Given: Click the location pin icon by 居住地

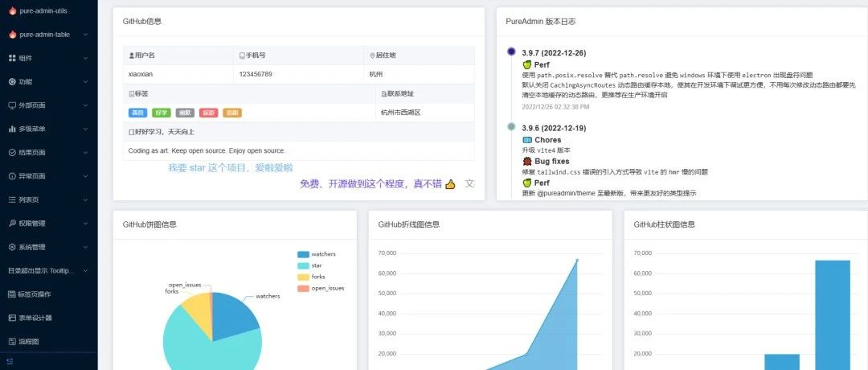Looking at the screenshot, I should click(373, 55).
